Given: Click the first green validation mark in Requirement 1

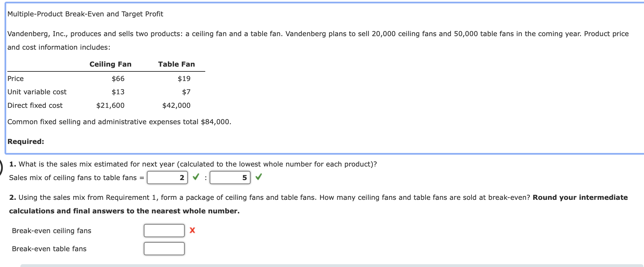Looking at the screenshot, I should point(196,177).
